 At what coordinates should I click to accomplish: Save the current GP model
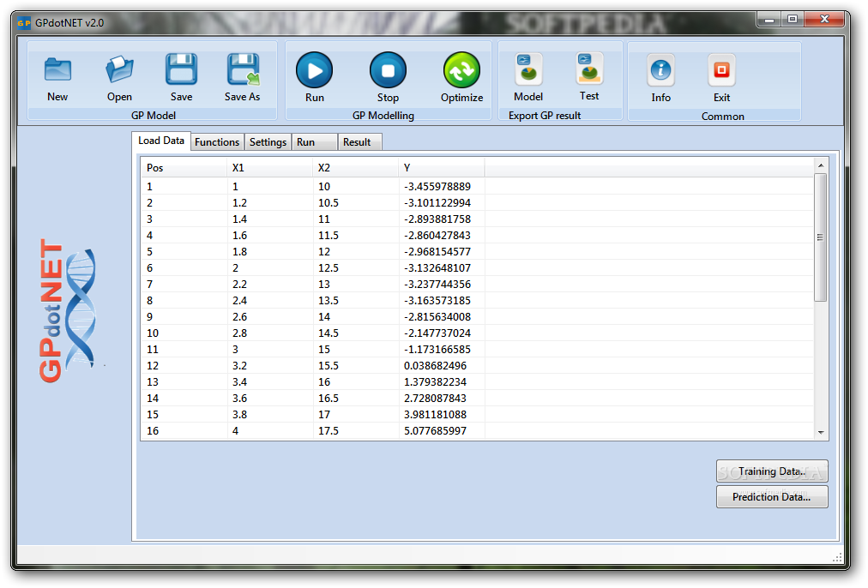pyautogui.click(x=182, y=69)
